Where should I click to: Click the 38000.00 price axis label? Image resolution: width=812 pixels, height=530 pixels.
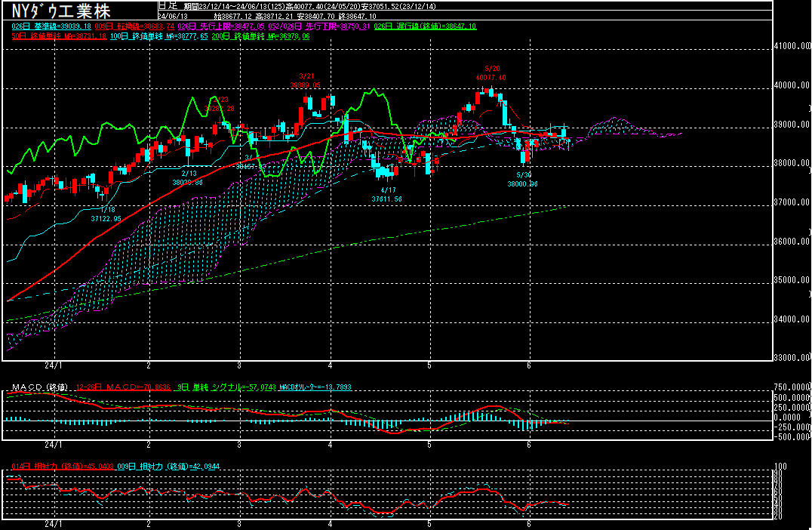pos(792,162)
